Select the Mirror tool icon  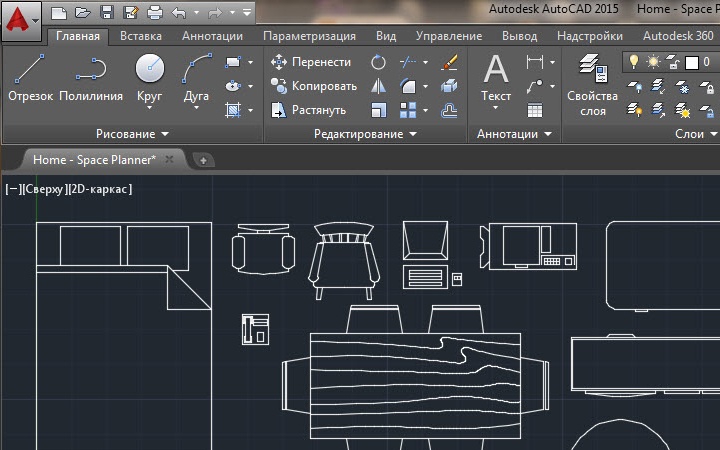click(x=378, y=86)
